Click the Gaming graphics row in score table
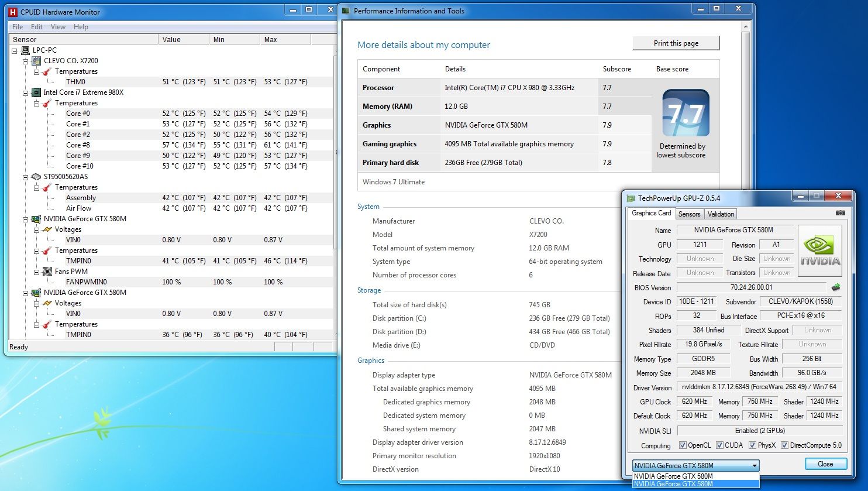Image resolution: width=868 pixels, height=491 pixels. click(505, 144)
